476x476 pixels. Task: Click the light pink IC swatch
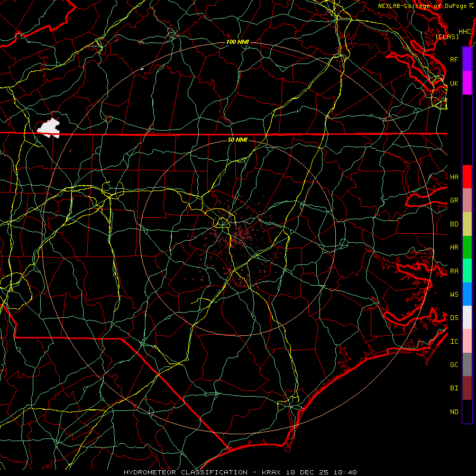467,341
